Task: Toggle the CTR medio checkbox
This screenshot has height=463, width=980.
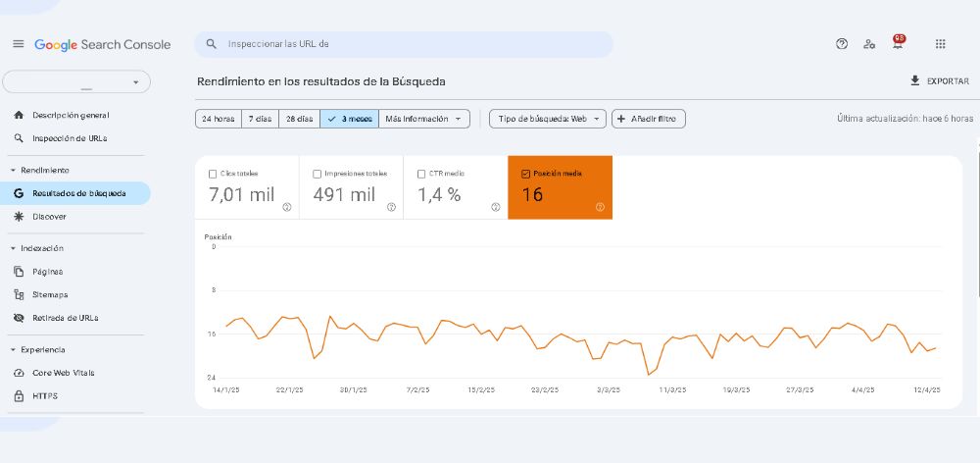Action: point(421,174)
